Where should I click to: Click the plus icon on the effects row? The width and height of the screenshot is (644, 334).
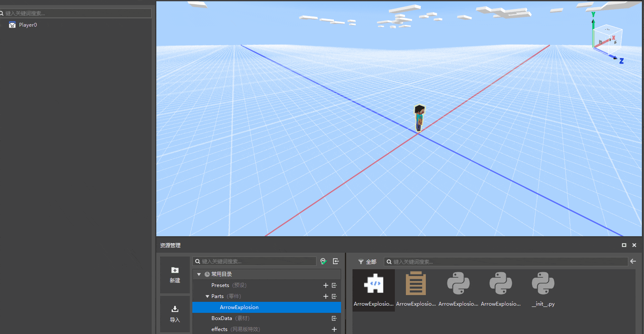pyautogui.click(x=334, y=329)
